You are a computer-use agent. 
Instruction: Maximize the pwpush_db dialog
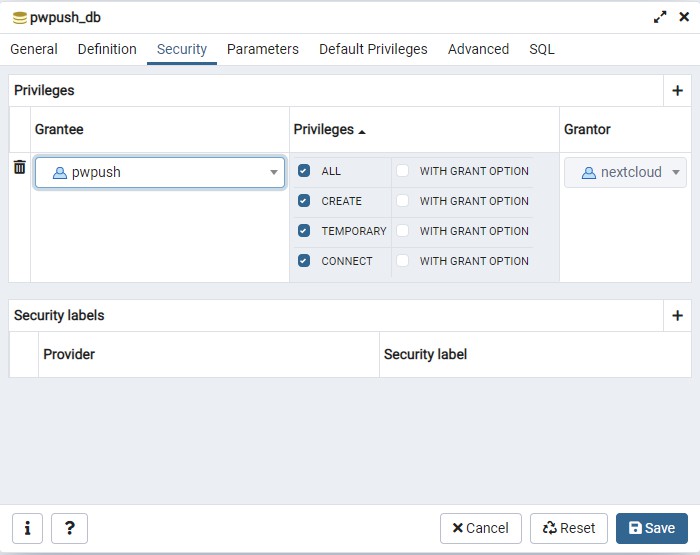tap(660, 17)
